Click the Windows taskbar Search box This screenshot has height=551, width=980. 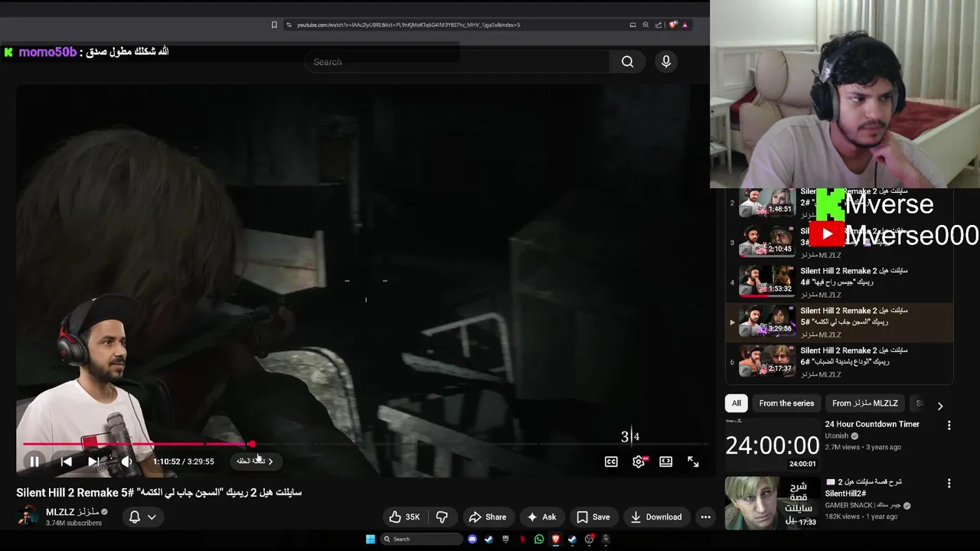422,539
